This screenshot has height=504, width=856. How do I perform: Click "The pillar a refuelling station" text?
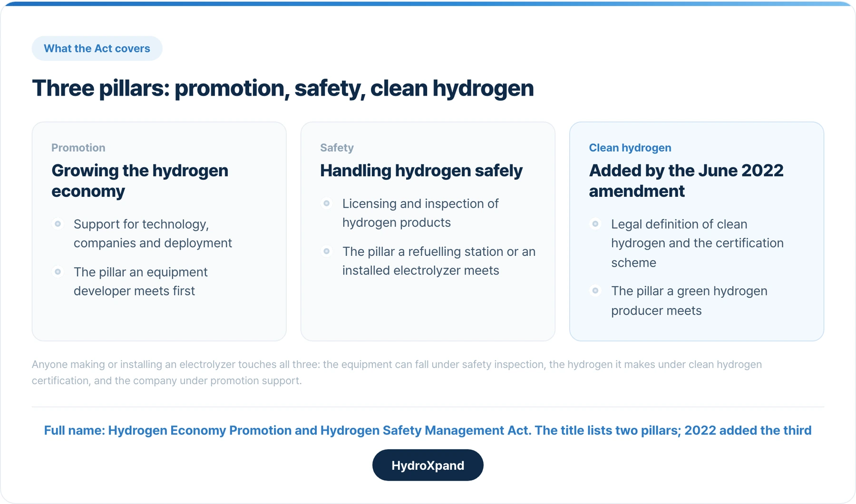[439, 261]
